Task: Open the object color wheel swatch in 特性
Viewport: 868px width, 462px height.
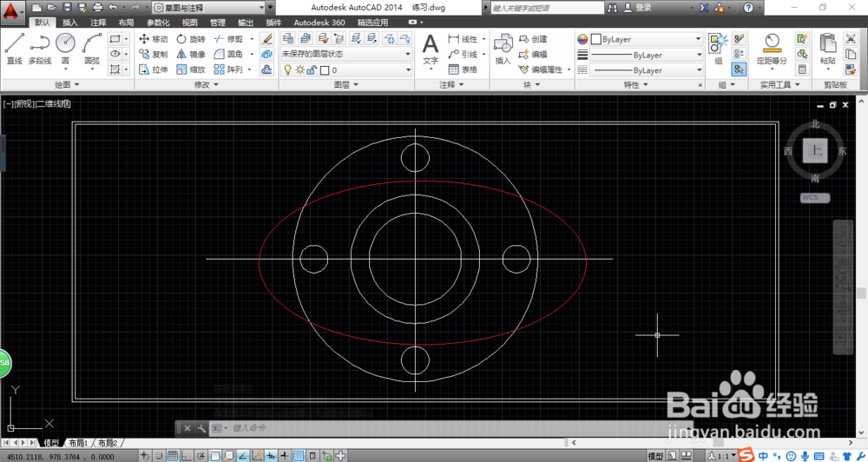Action: point(582,39)
